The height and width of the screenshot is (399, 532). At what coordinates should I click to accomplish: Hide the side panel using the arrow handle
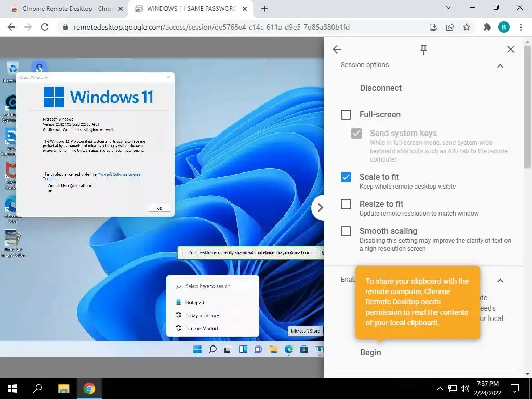coord(319,207)
